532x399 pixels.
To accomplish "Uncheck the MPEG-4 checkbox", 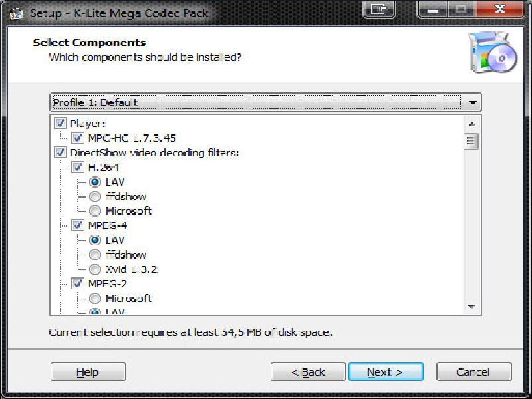I will point(78,225).
